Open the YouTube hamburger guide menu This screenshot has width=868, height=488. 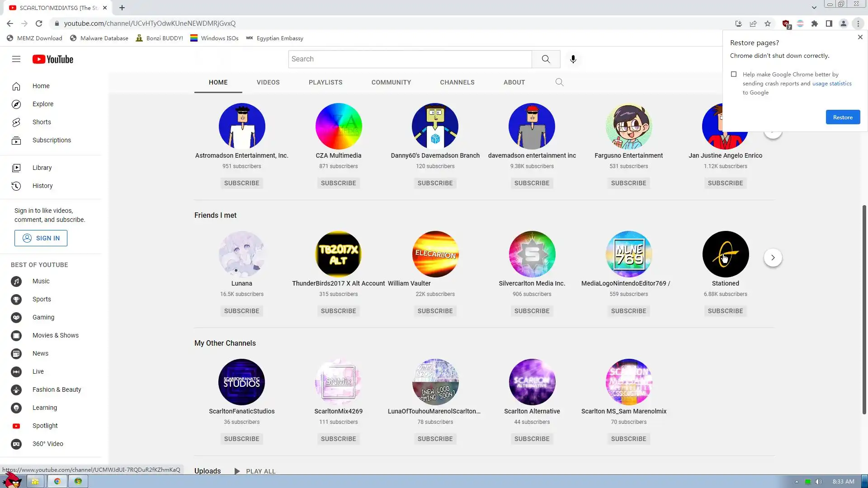[16, 59]
